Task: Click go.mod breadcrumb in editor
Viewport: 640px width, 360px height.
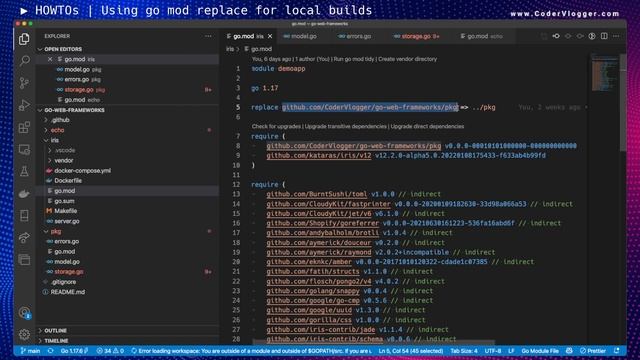Action: [x=258, y=49]
